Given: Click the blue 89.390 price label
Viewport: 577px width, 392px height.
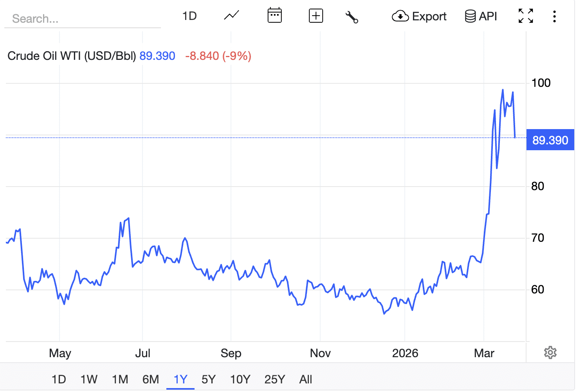Looking at the screenshot, I should 550,140.
